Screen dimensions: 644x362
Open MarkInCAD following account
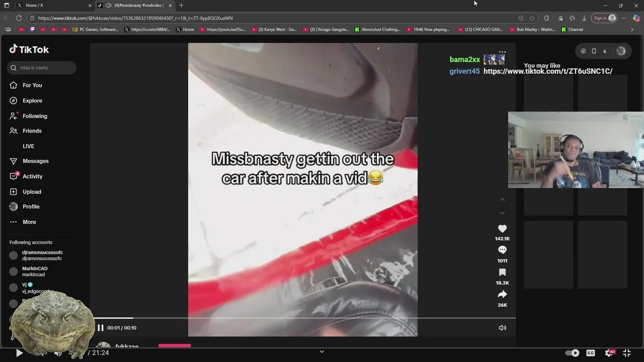tap(29, 271)
